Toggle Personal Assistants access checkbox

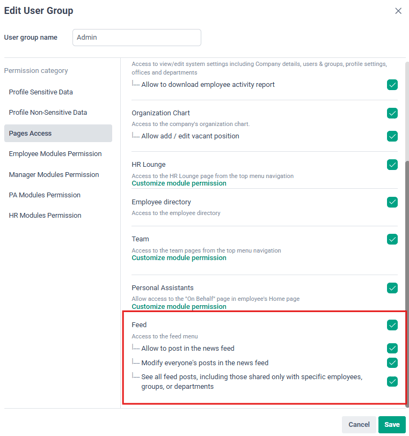(x=392, y=288)
